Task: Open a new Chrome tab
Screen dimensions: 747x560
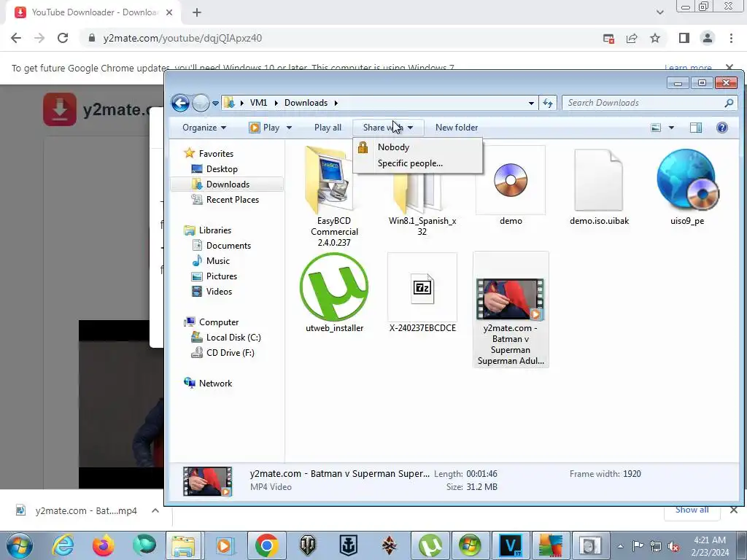Action: coord(197,12)
